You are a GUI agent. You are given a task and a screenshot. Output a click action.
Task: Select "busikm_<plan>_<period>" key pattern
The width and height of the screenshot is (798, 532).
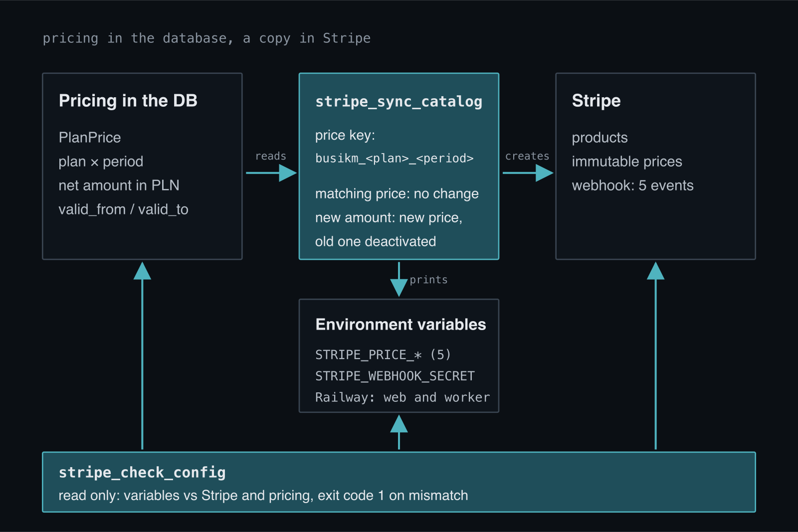pyautogui.click(x=394, y=159)
